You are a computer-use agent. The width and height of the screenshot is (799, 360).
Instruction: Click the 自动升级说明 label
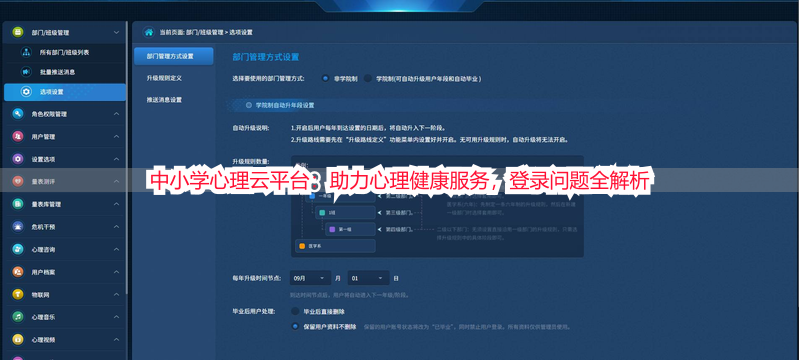tap(250, 127)
